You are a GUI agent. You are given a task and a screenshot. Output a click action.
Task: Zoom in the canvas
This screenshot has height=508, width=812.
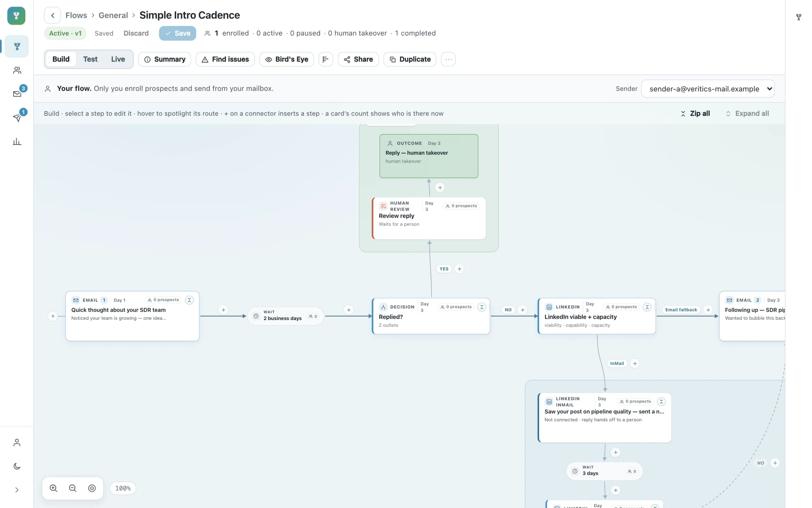[x=53, y=488]
